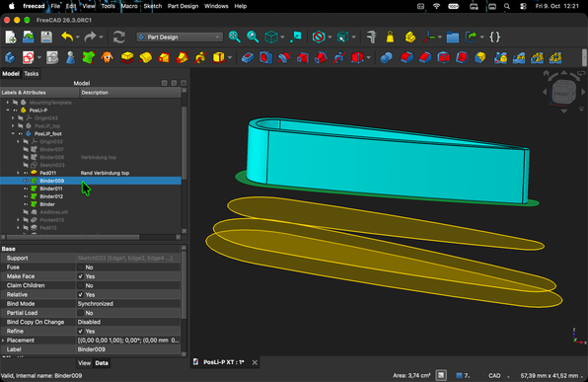Collapse the PosLi-P tree node
The image size is (588, 382).
pyautogui.click(x=8, y=111)
